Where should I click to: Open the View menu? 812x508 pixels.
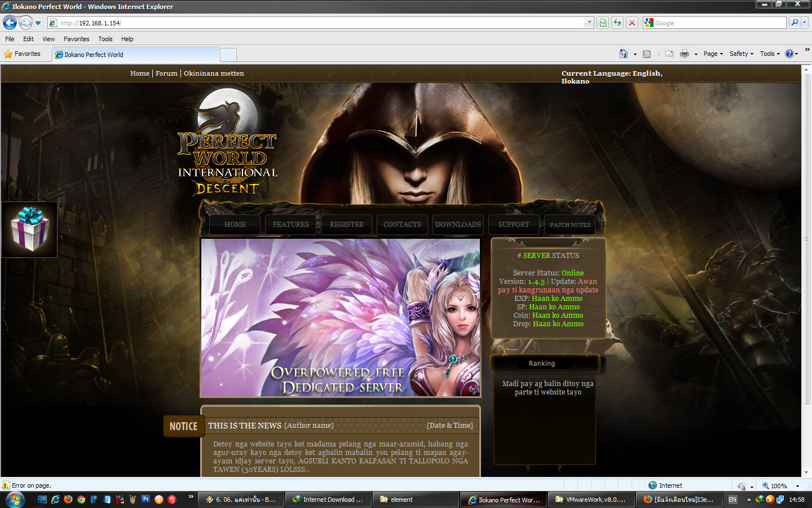click(x=48, y=39)
